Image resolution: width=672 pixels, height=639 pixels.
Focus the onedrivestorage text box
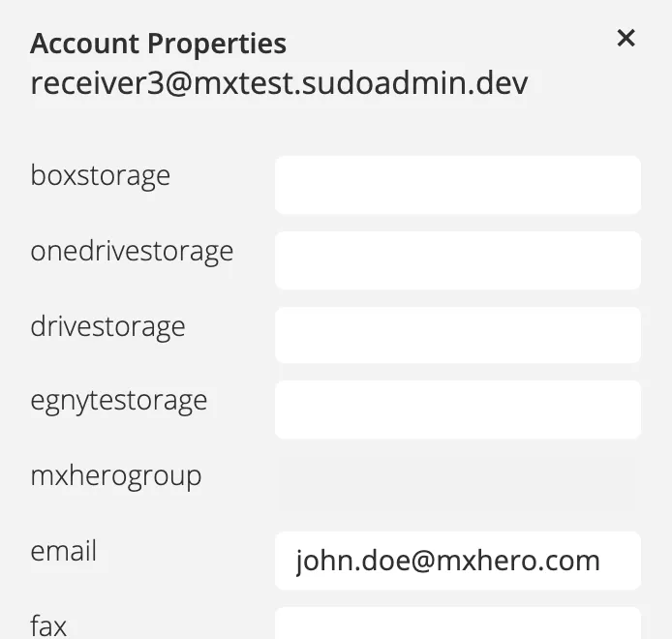[x=457, y=260]
